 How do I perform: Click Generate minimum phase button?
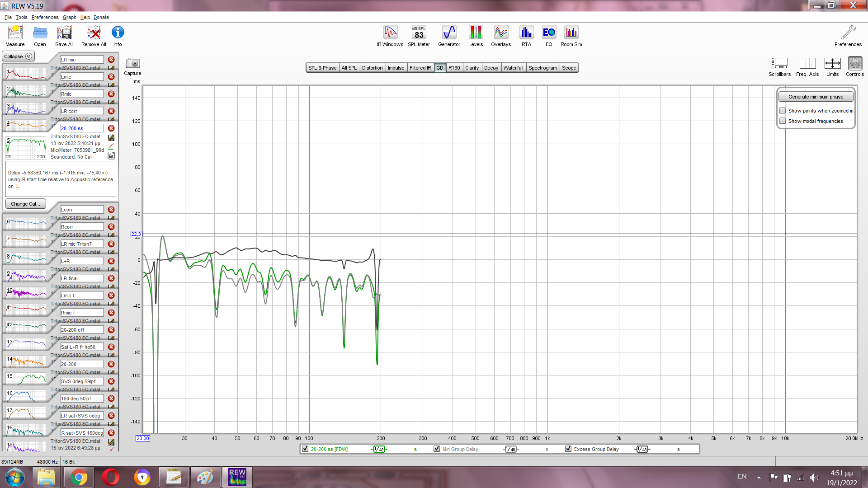[x=816, y=97]
